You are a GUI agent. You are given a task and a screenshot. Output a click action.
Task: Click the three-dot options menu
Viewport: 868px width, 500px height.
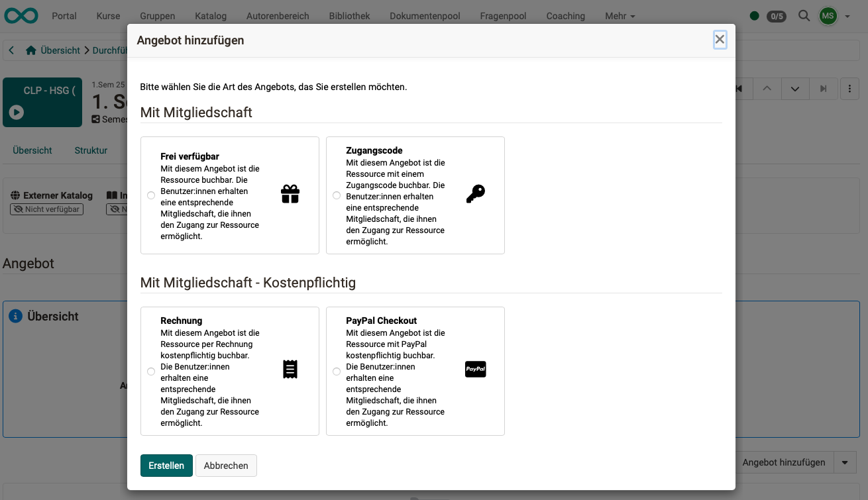tap(850, 88)
